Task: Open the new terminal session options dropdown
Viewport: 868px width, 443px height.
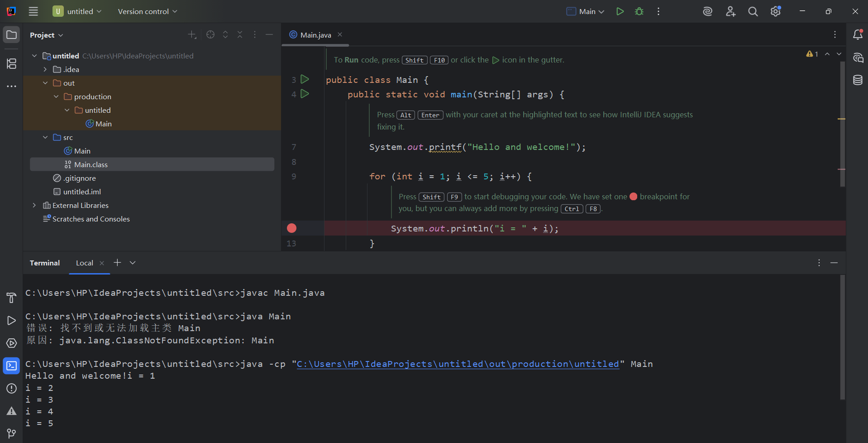Action: (x=133, y=263)
